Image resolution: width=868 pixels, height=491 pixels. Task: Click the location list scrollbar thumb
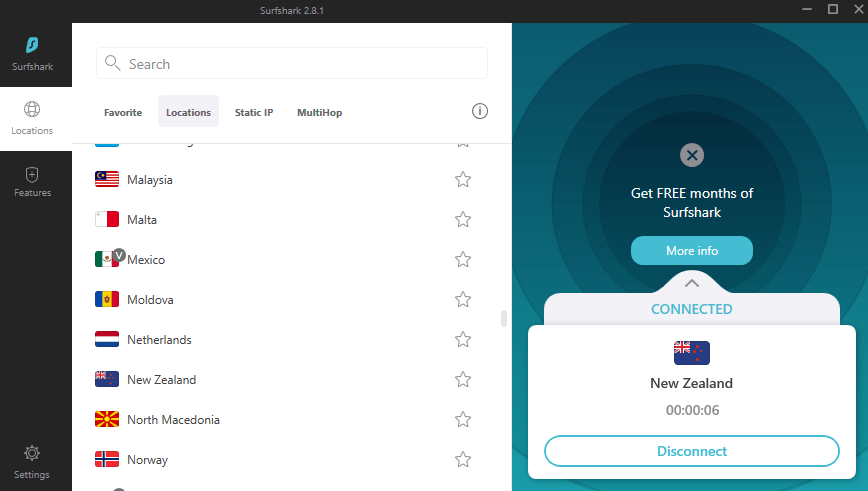[504, 318]
